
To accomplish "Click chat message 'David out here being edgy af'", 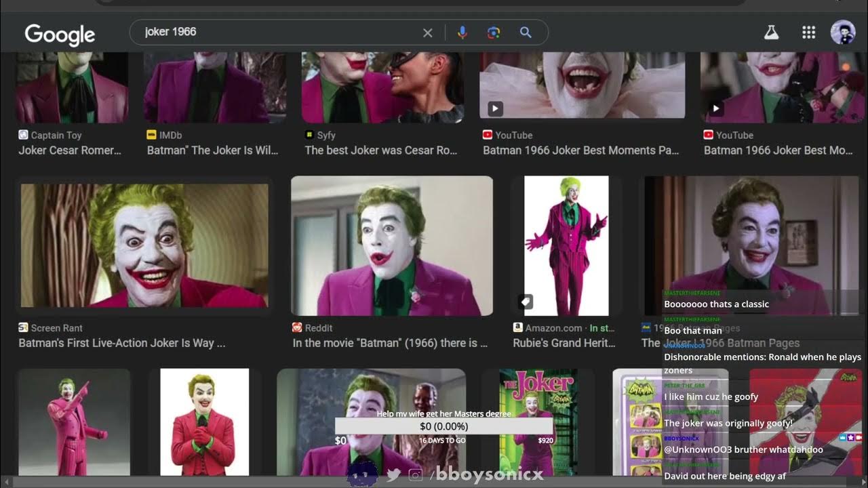I will [x=725, y=476].
